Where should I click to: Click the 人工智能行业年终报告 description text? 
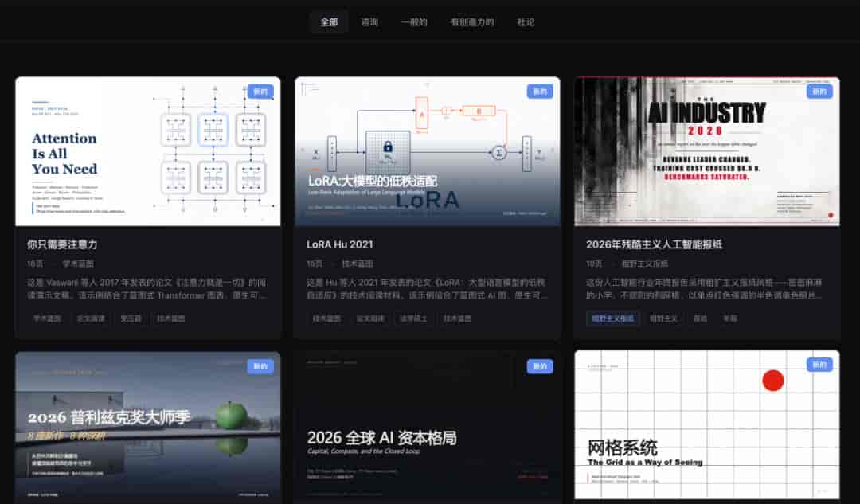point(704,289)
